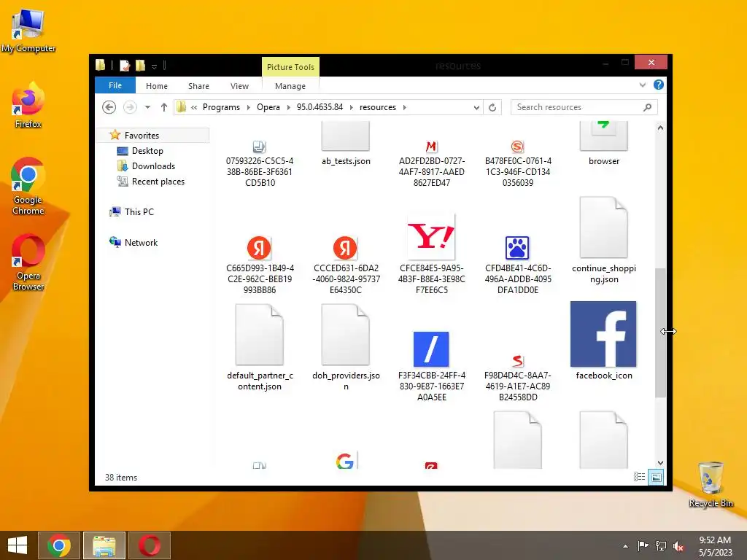747x560 pixels.
Task: Go back with the Back arrow button
Action: [109, 107]
